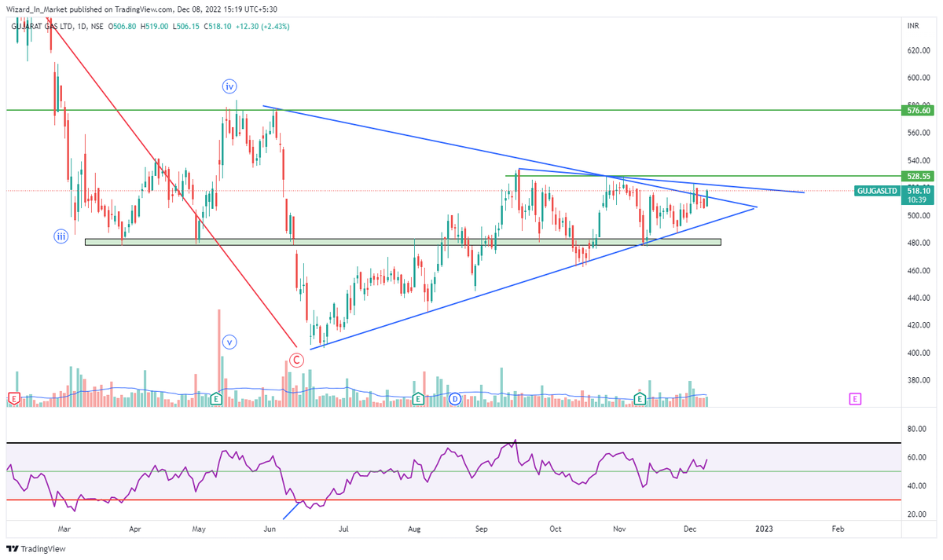
Task: Click the 576.60 green price label
Action: pyautogui.click(x=918, y=112)
